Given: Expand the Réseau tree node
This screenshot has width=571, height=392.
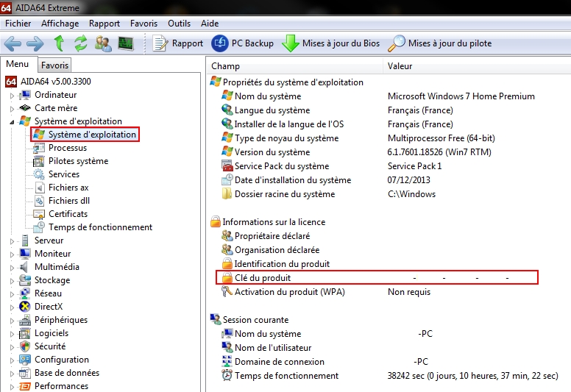Looking at the screenshot, I should click(x=12, y=294).
